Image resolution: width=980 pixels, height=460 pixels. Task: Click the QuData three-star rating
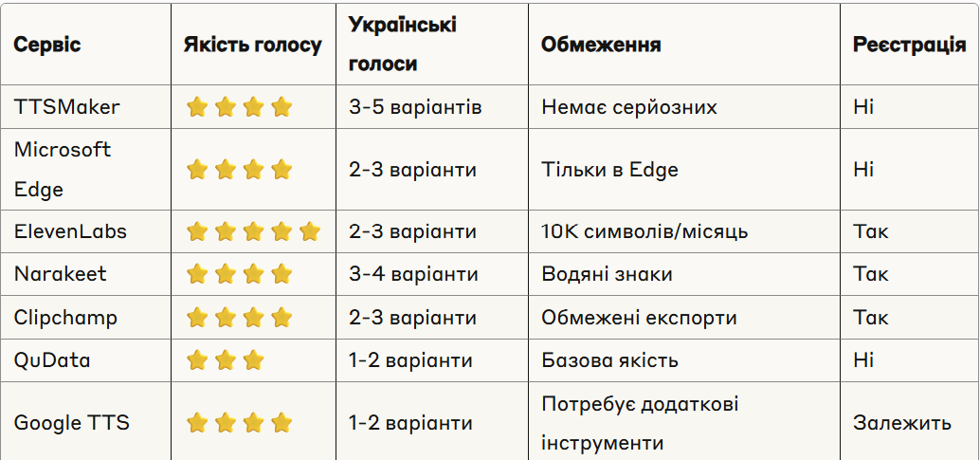click(225, 360)
